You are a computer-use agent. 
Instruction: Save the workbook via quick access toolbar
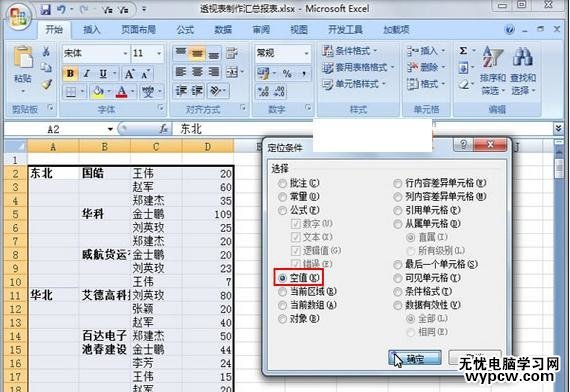click(x=45, y=9)
